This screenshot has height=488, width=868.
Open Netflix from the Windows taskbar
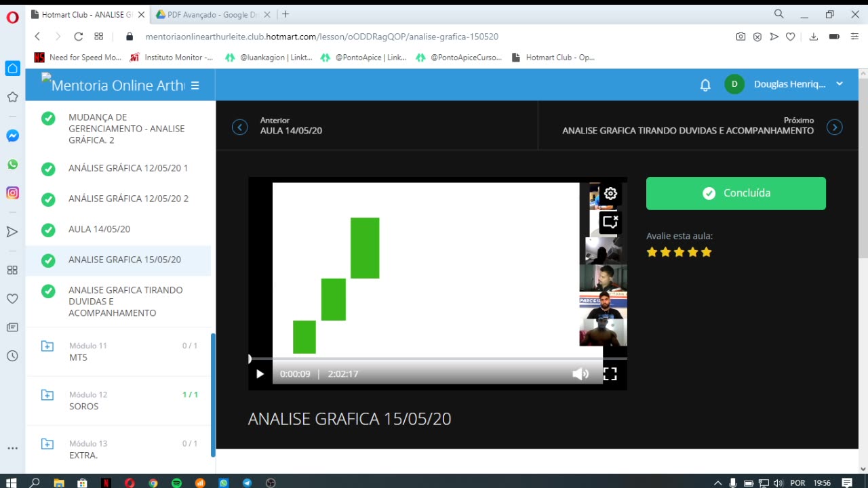point(106,483)
